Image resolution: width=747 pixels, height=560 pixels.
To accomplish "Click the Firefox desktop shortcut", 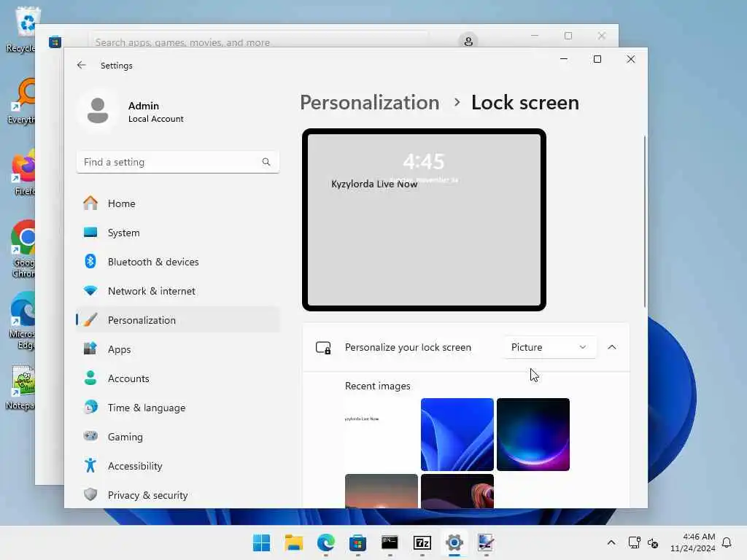I will tap(22, 173).
